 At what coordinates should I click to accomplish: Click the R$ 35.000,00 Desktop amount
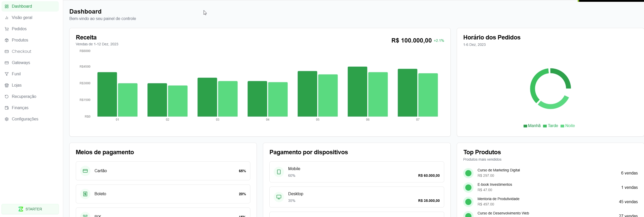(429, 201)
